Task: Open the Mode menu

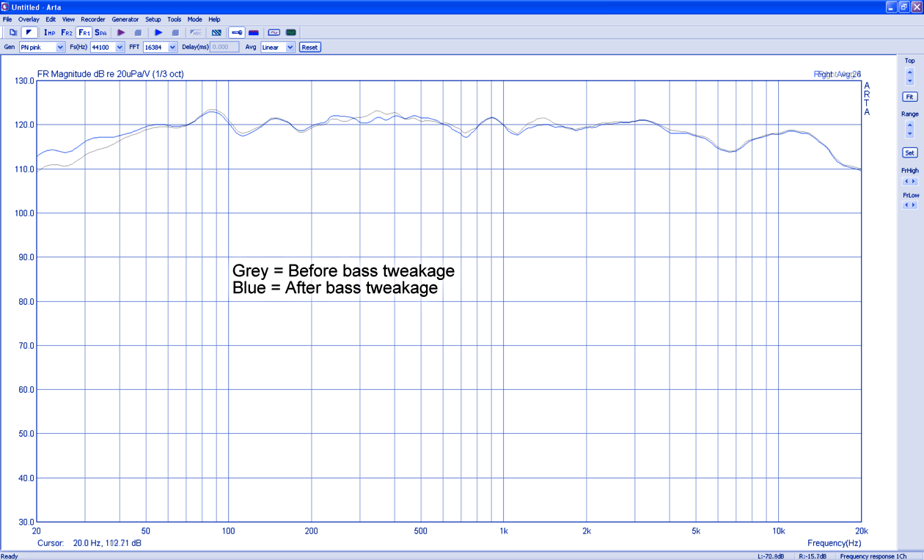Action: coord(194,19)
